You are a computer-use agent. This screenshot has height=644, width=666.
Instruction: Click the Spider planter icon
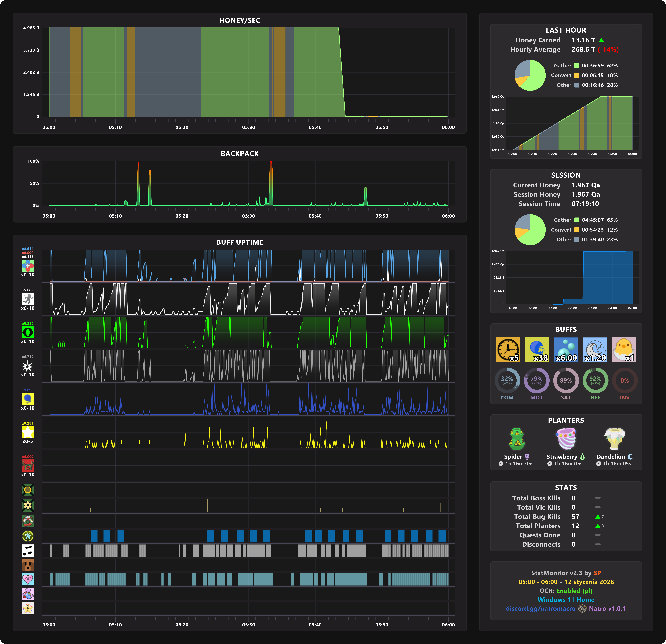coord(517,439)
